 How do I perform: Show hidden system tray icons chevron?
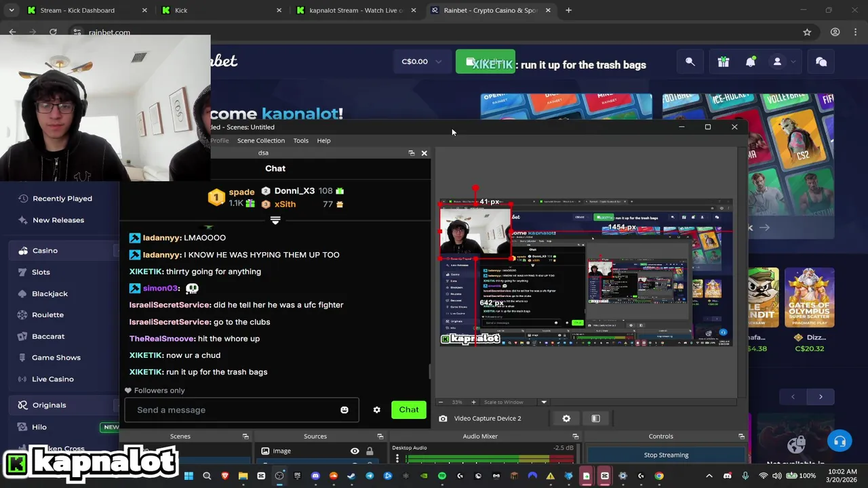pos(709,476)
